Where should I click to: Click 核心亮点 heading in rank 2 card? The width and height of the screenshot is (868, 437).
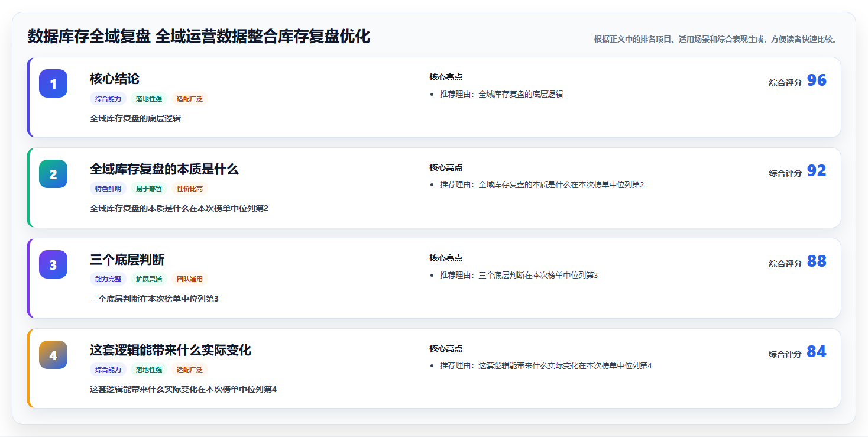446,167
